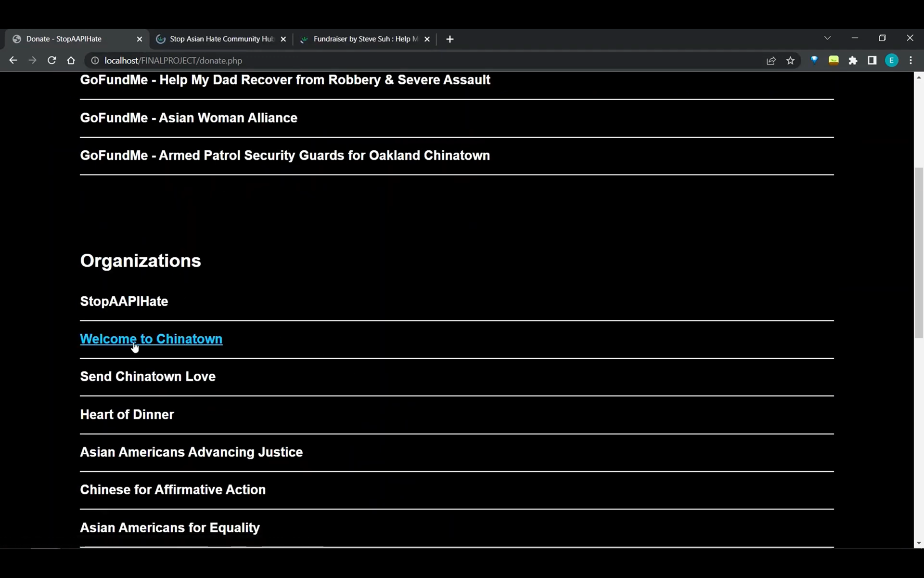Open GoFundMe Asian Woman Alliance link
Screen dimensions: 924x578
189,118
